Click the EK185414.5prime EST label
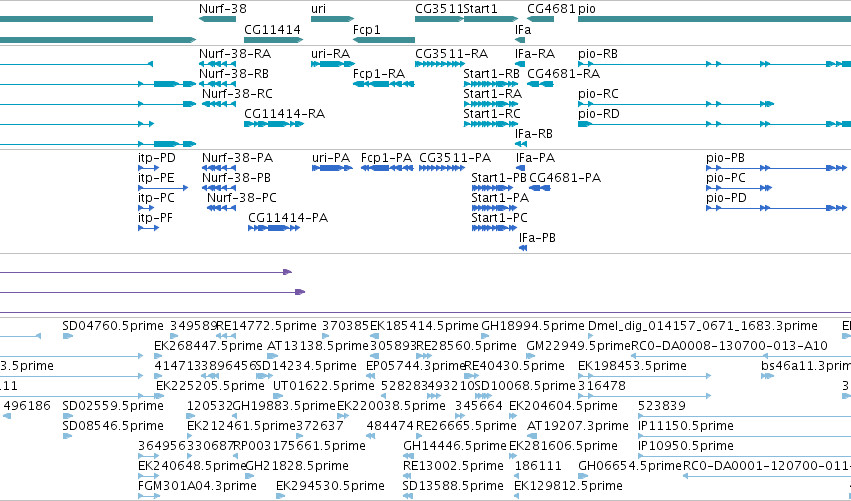The height and width of the screenshot is (501, 851). click(424, 326)
